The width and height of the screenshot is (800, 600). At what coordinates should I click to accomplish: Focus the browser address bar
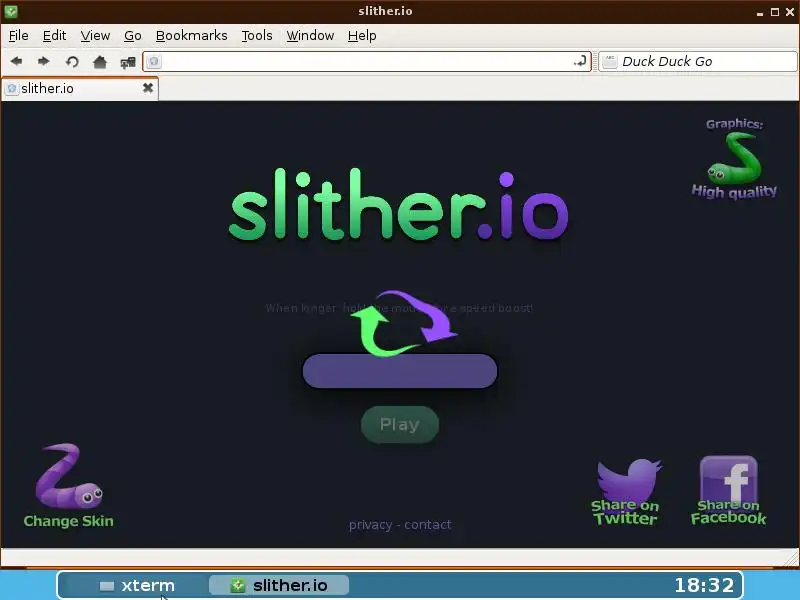point(366,62)
